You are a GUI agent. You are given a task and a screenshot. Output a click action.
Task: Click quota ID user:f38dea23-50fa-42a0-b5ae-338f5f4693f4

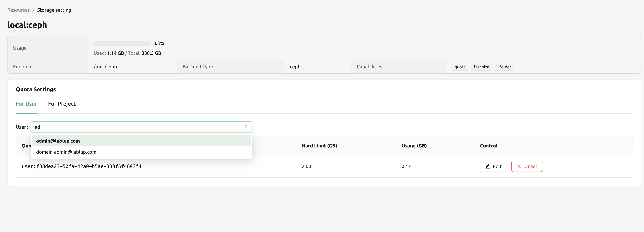(81, 166)
